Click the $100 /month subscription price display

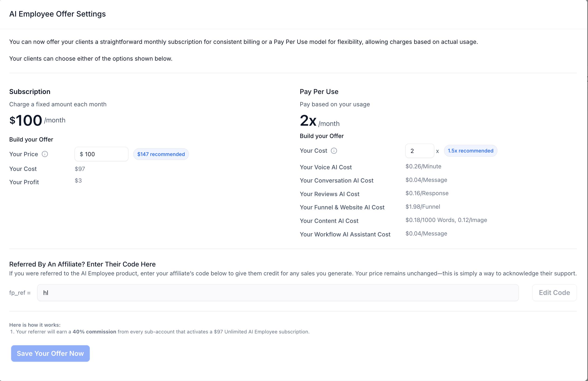(x=37, y=120)
